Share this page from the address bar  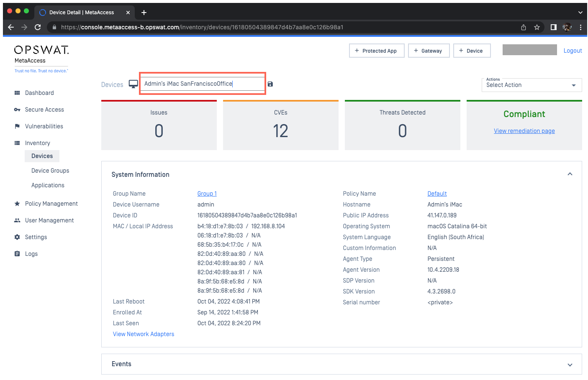524,27
